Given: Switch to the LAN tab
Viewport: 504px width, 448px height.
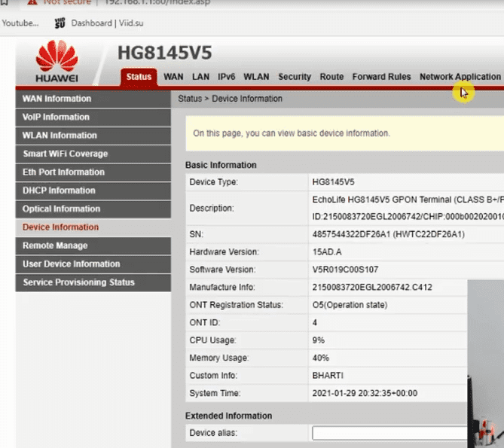Looking at the screenshot, I should pyautogui.click(x=200, y=77).
